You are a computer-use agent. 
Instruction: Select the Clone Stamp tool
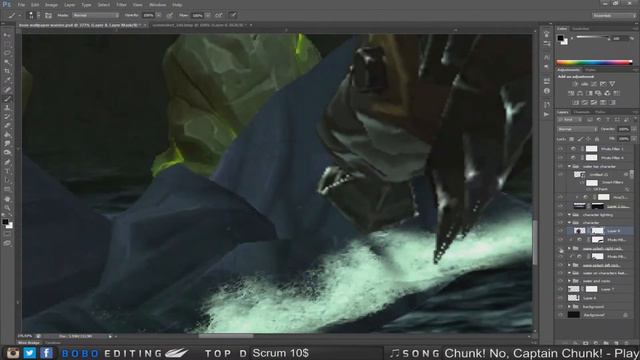[x=7, y=108]
